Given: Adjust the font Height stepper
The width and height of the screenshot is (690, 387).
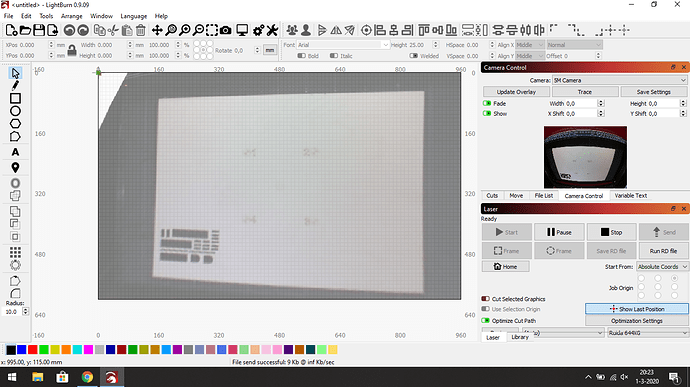Looking at the screenshot, I should 436,44.
